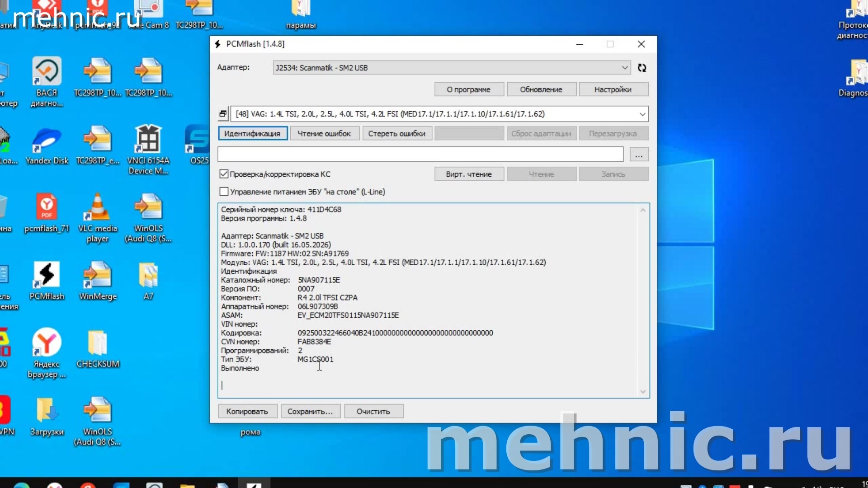The image size is (868, 488).
Task: Open the Diagnos desktop shortcut
Action: 854,78
